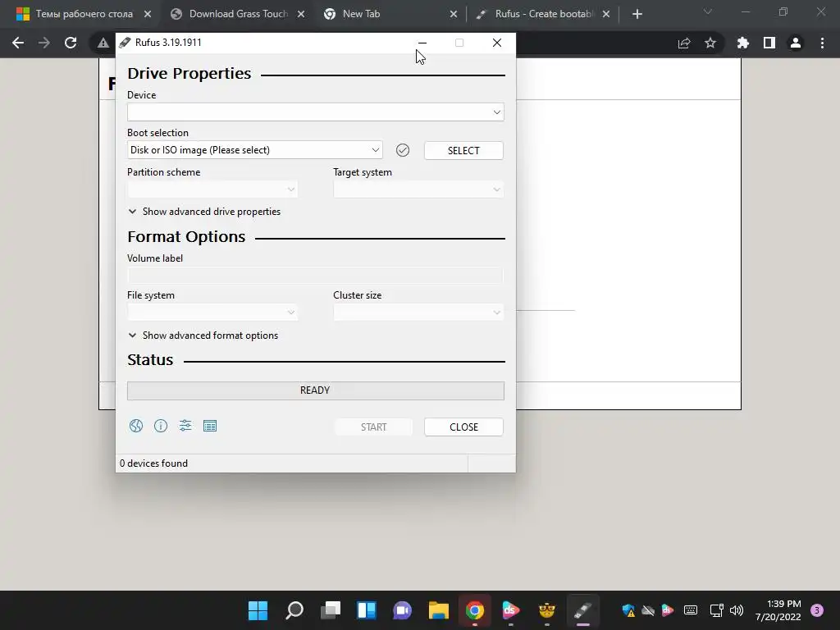Click the volume speaker tray icon
The width and height of the screenshot is (840, 630).
(737, 610)
